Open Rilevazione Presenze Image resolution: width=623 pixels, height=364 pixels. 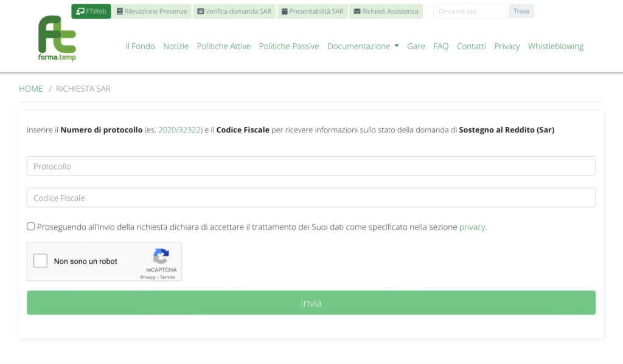tap(151, 11)
